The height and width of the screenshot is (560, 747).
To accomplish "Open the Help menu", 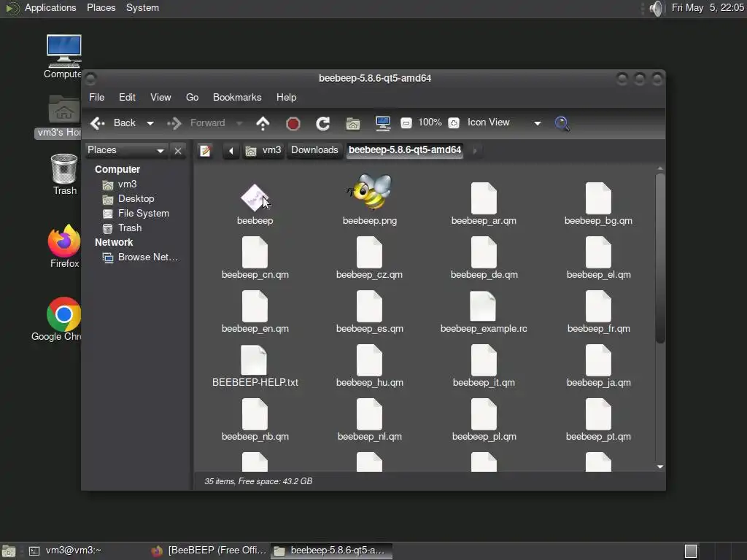I will click(286, 97).
